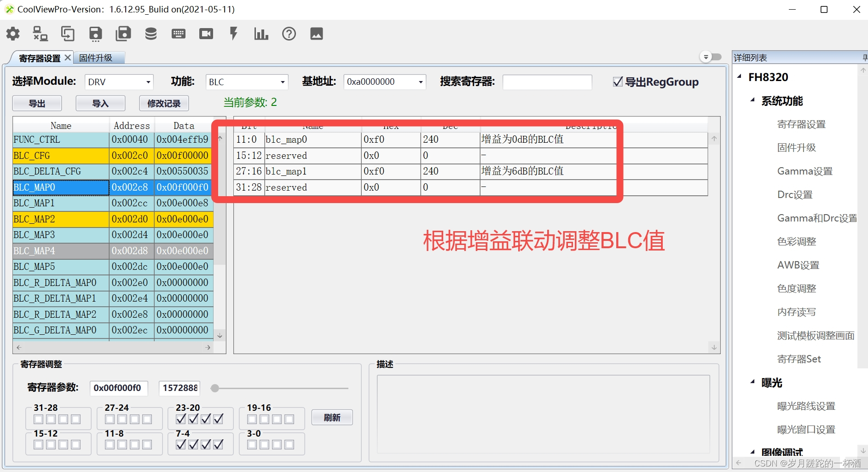The image size is (868, 472).
Task: Click the register table horizontal scrollbar
Action: (114, 347)
